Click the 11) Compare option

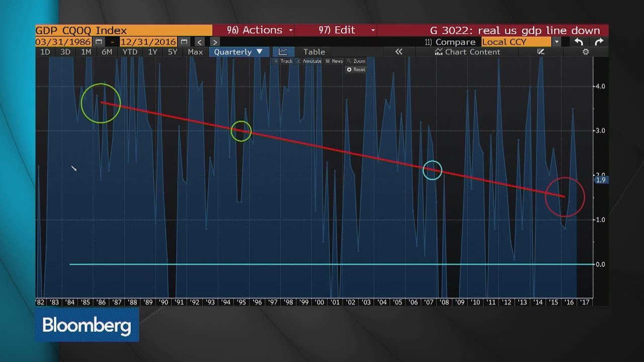click(450, 42)
